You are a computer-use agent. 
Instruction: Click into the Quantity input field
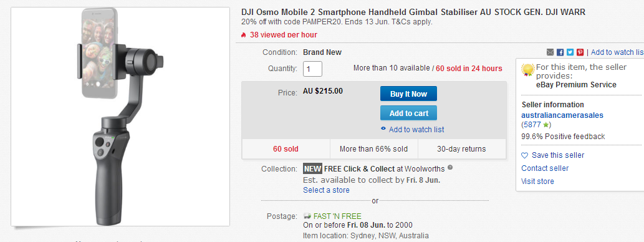(312, 69)
